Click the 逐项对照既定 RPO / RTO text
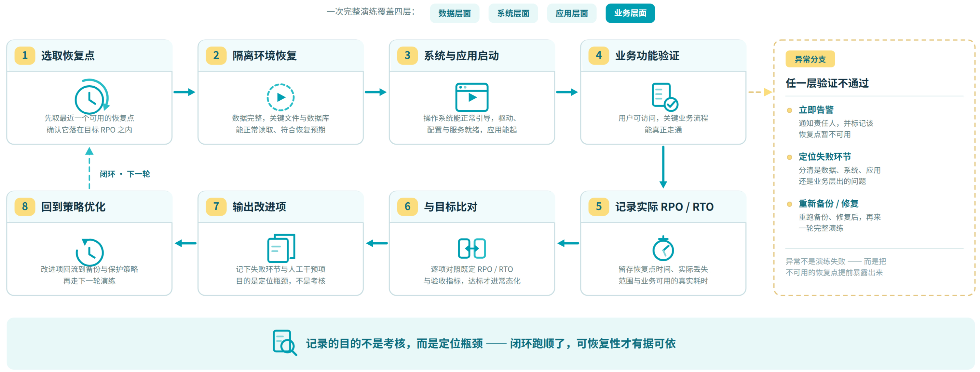 (x=472, y=269)
